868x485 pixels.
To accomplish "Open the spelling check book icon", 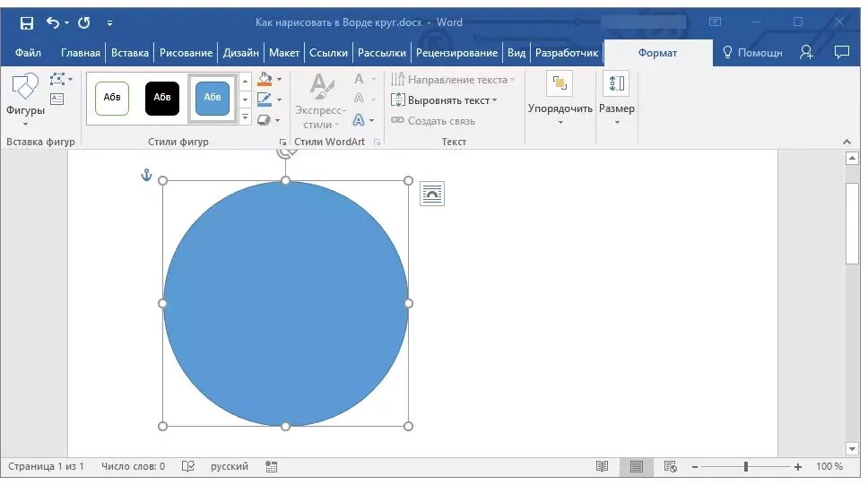I will 188,467.
